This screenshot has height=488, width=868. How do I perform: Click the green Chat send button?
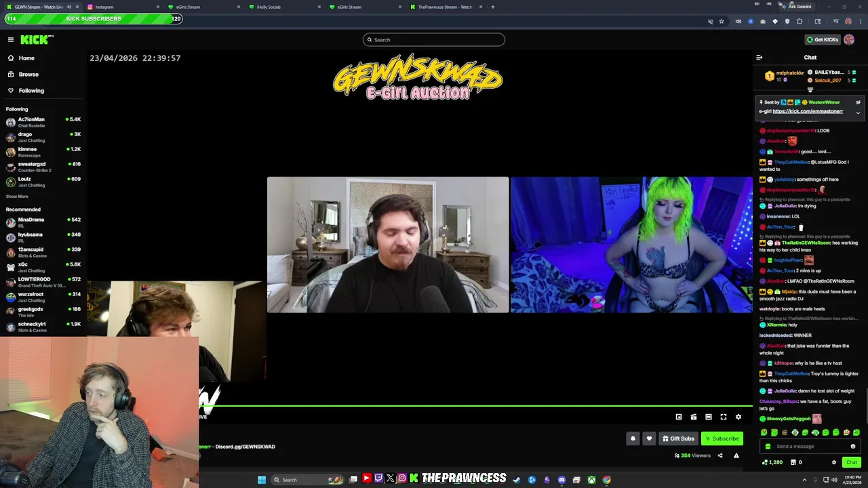coord(851,462)
